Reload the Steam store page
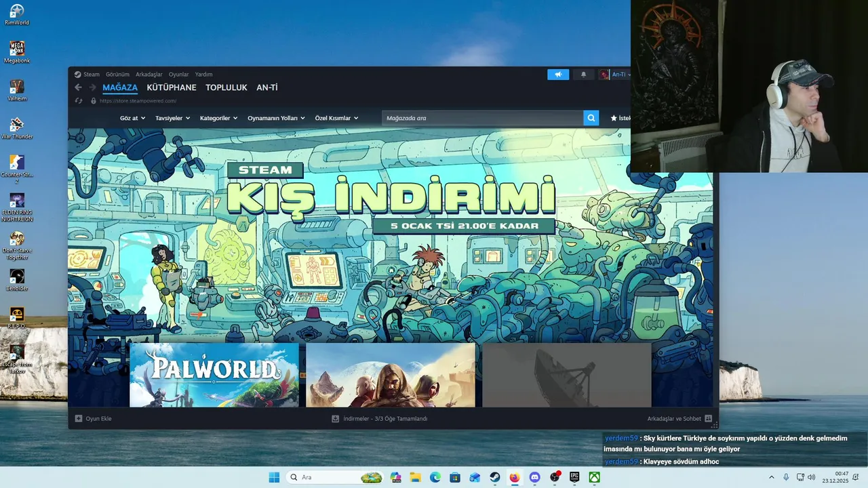The image size is (868, 488). click(79, 101)
